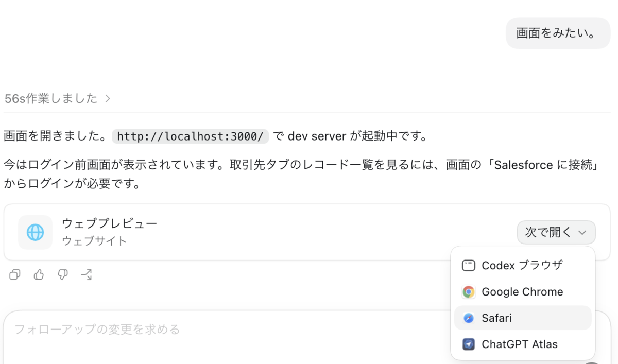Click the globe icon on the web preview card
This screenshot has height=364, width=618.
[x=35, y=232]
